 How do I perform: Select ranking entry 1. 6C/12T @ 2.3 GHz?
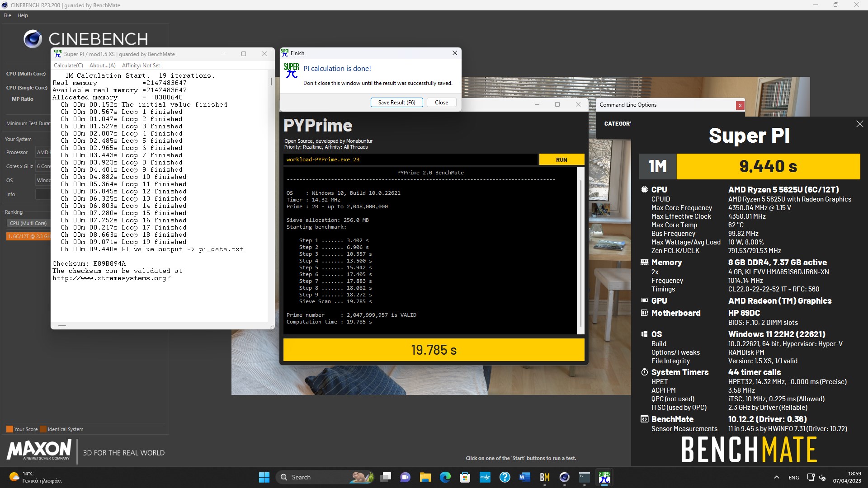28,236
